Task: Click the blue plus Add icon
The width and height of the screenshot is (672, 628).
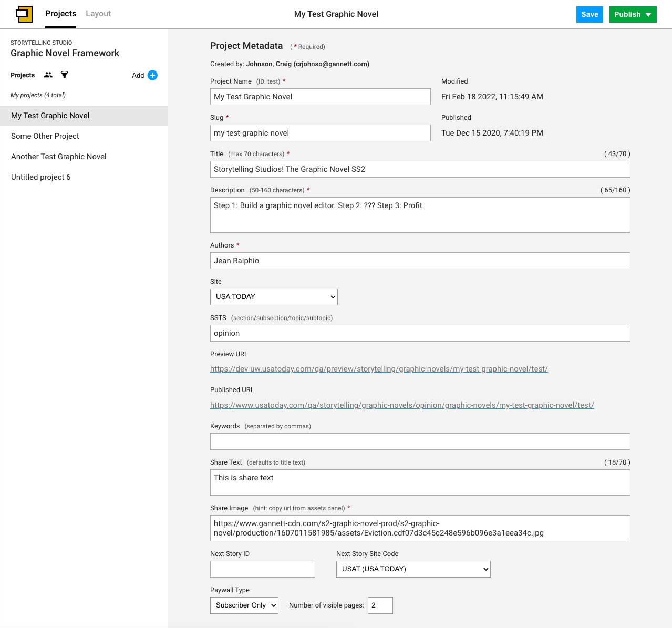Action: (x=152, y=75)
